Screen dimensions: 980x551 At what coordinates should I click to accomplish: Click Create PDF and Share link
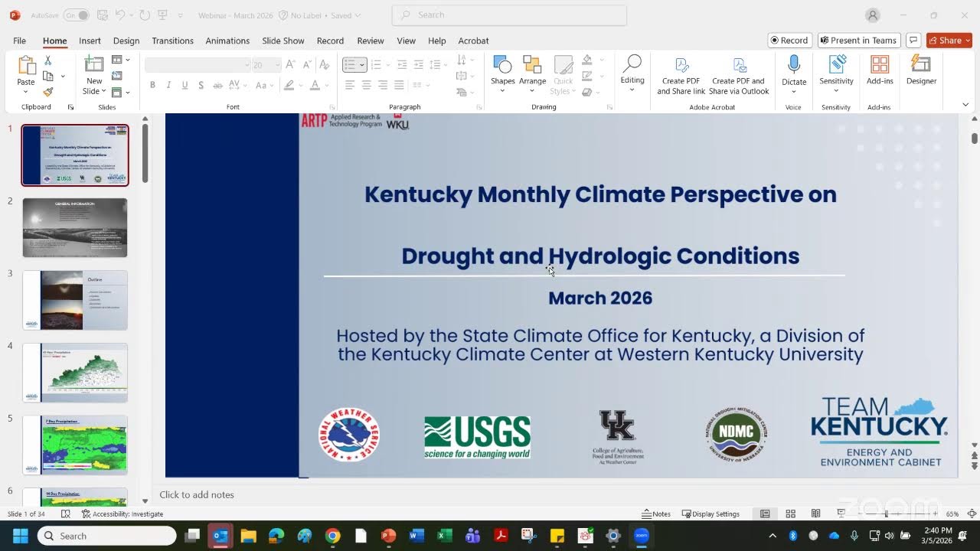[681, 76]
